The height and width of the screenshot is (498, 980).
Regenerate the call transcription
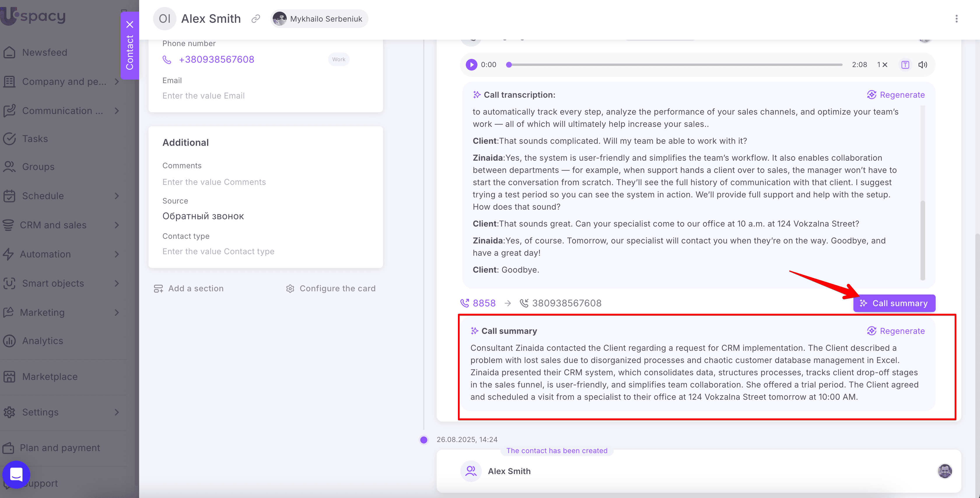coord(895,95)
